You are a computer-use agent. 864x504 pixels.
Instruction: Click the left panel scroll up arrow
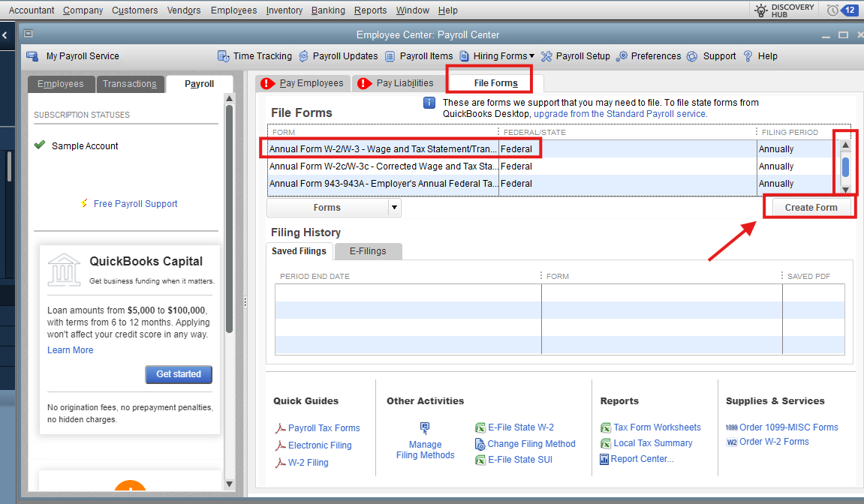point(229,98)
